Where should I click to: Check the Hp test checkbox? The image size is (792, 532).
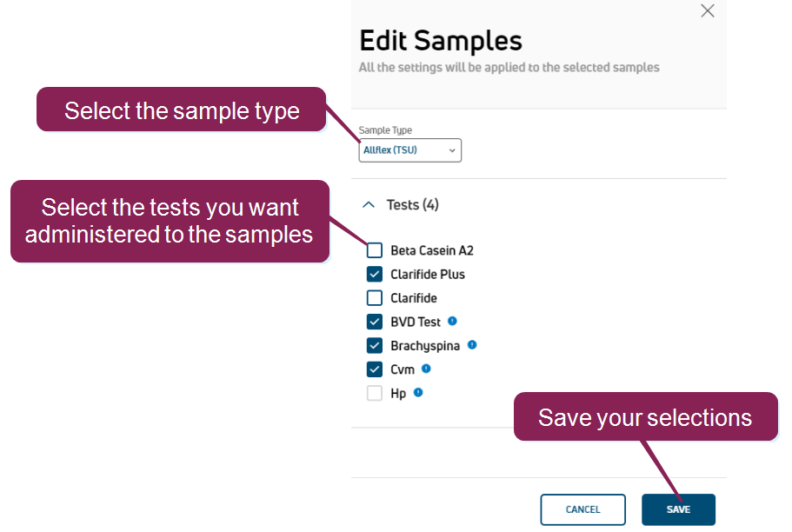point(375,393)
